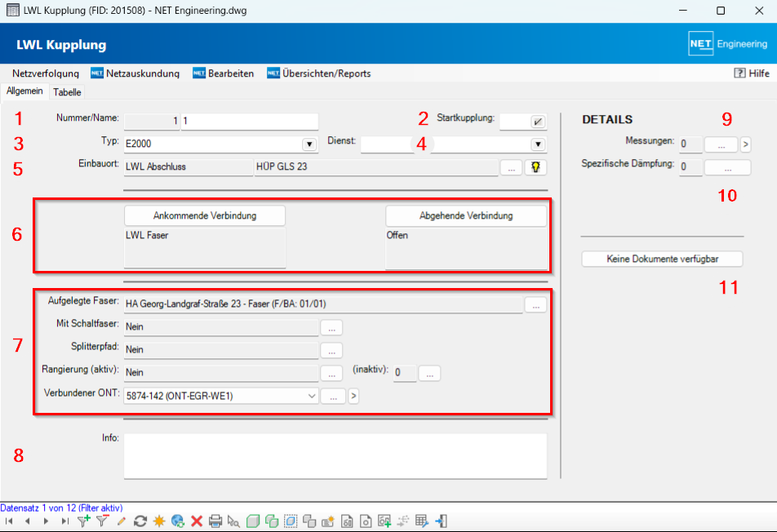Switch to the Tabelle tab
This screenshot has height=532, width=777.
pos(67,92)
